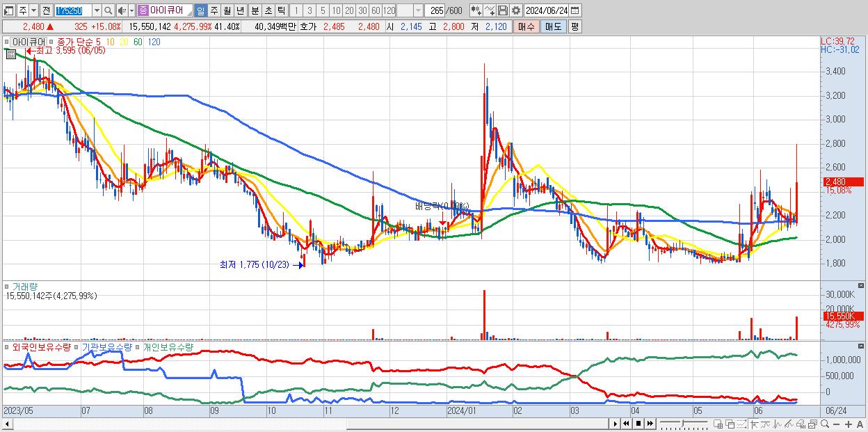Click the rewind button in replay controls
The image size is (868, 432).
[x=626, y=424]
